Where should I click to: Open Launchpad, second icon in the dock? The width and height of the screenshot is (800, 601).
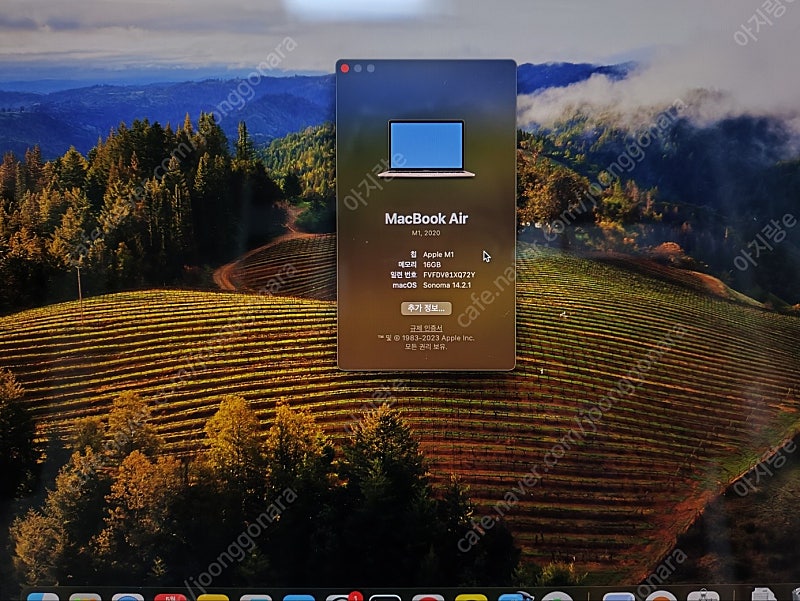coord(85,597)
